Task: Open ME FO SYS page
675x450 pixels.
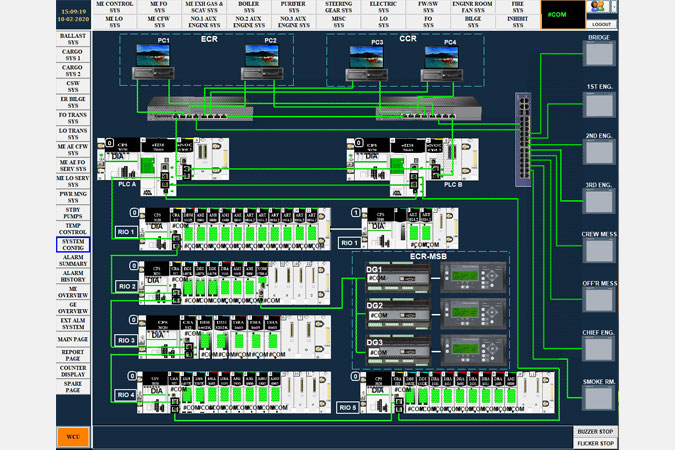Action: tap(159, 7)
